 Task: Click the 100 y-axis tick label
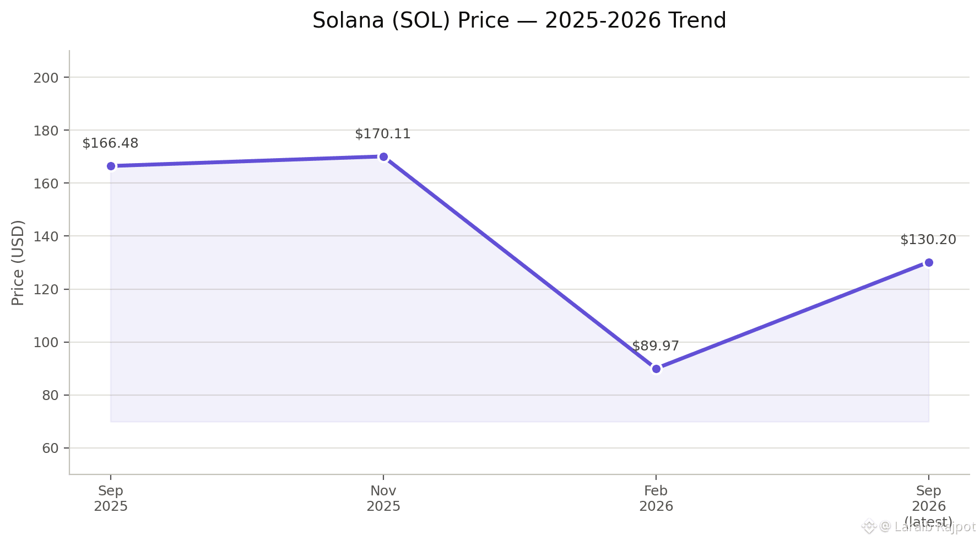tap(46, 343)
